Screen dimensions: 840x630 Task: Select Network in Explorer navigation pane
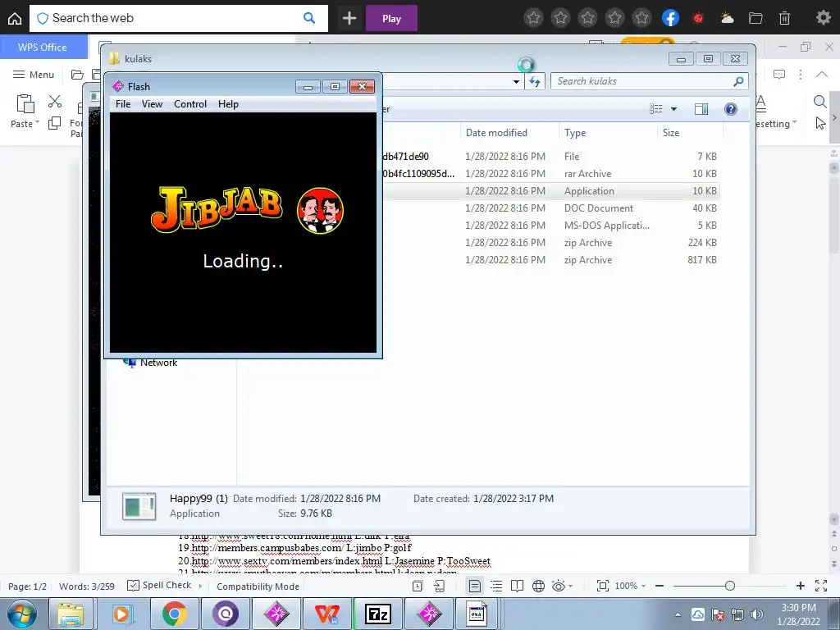[158, 363]
